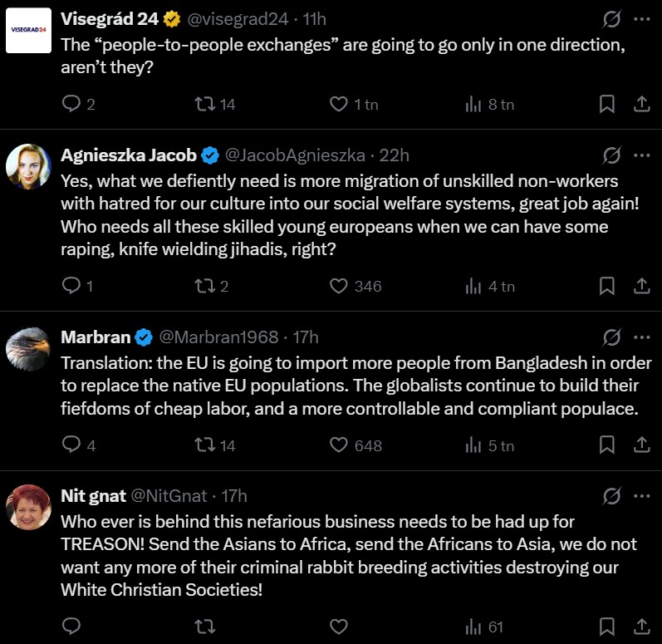The height and width of the screenshot is (644, 662).
Task: Like Agnieszka Jacob's reply
Action: 338,286
